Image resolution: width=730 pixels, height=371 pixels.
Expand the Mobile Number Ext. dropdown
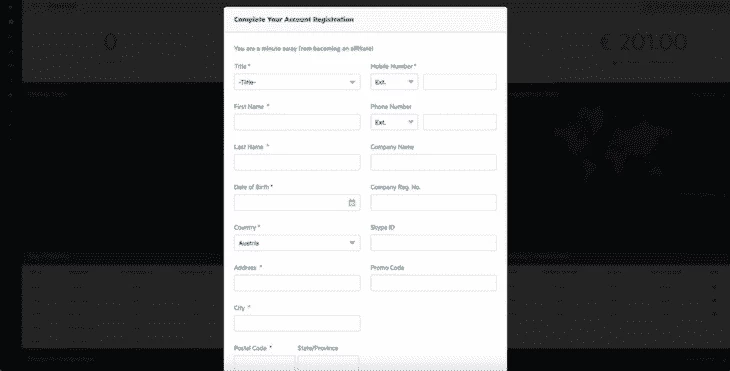pos(394,82)
